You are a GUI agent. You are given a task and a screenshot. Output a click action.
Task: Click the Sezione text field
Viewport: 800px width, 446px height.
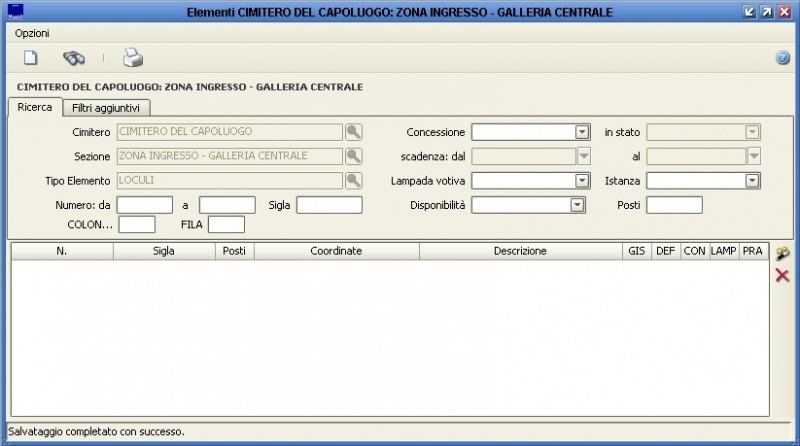click(x=230, y=156)
